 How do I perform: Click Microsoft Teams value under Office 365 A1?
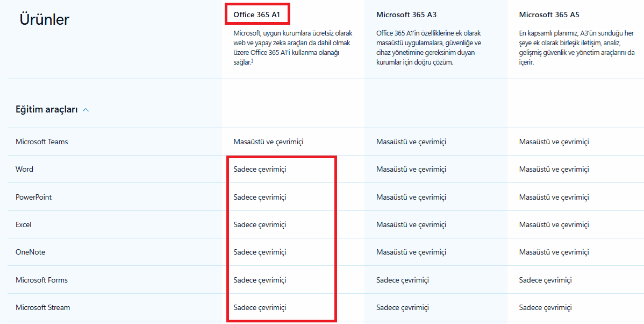(268, 142)
